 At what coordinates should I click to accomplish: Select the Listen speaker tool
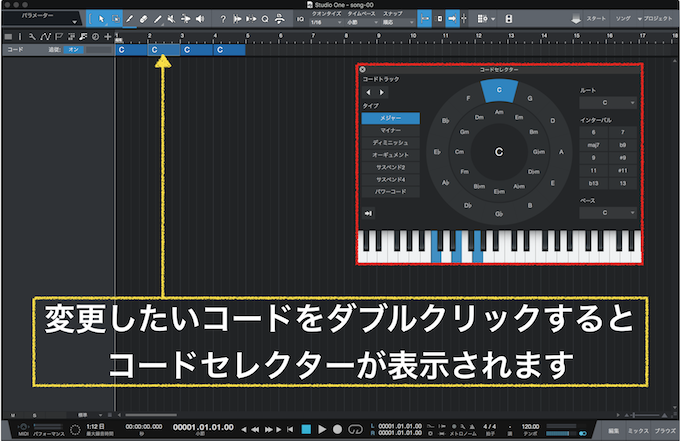click(x=200, y=19)
